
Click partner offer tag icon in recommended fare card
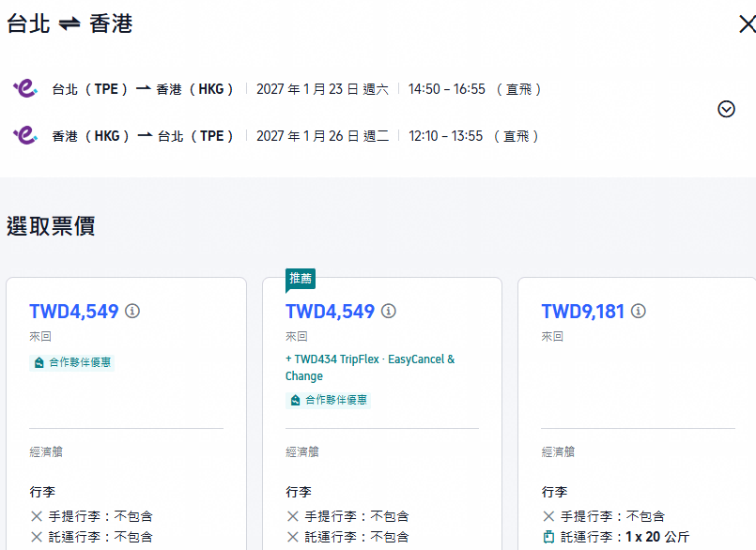[295, 400]
